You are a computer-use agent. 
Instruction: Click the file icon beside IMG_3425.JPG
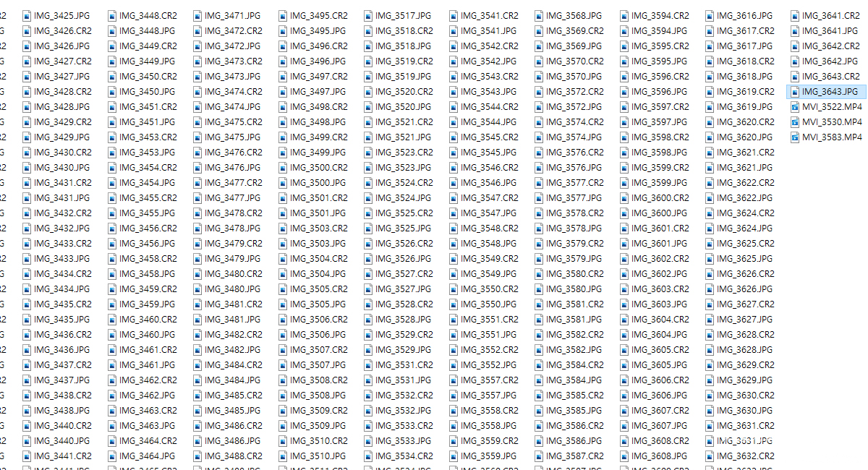click(27, 15)
